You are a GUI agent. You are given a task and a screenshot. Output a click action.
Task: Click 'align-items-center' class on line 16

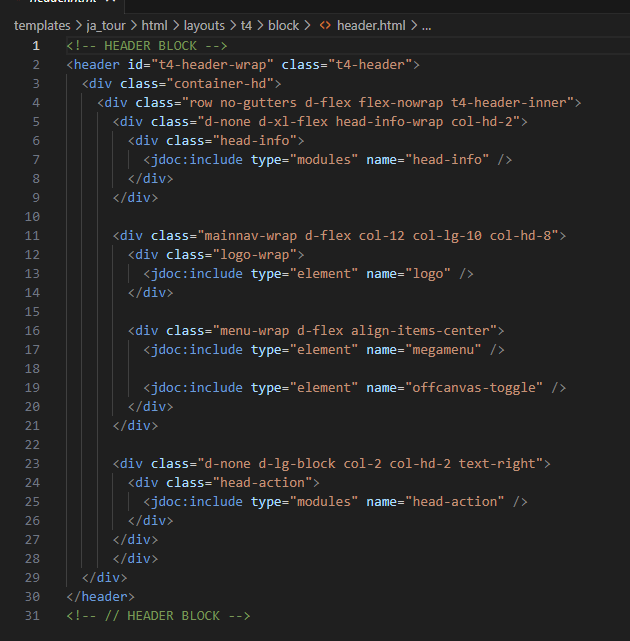(420, 330)
